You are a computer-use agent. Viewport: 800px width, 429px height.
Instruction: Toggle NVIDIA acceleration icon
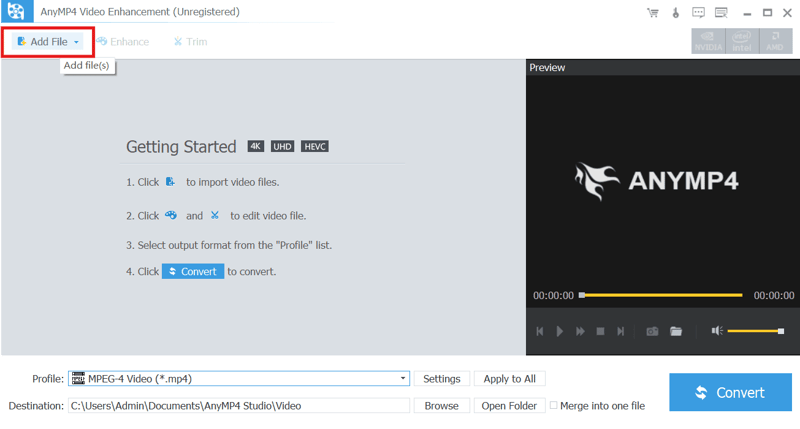[x=708, y=41]
